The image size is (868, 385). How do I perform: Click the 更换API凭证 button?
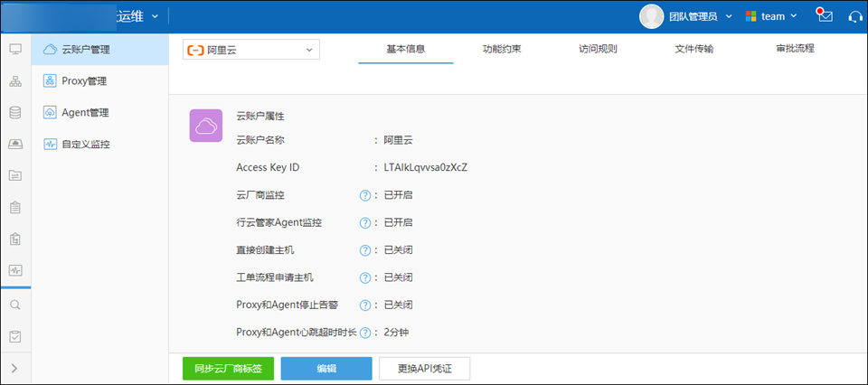click(x=425, y=369)
